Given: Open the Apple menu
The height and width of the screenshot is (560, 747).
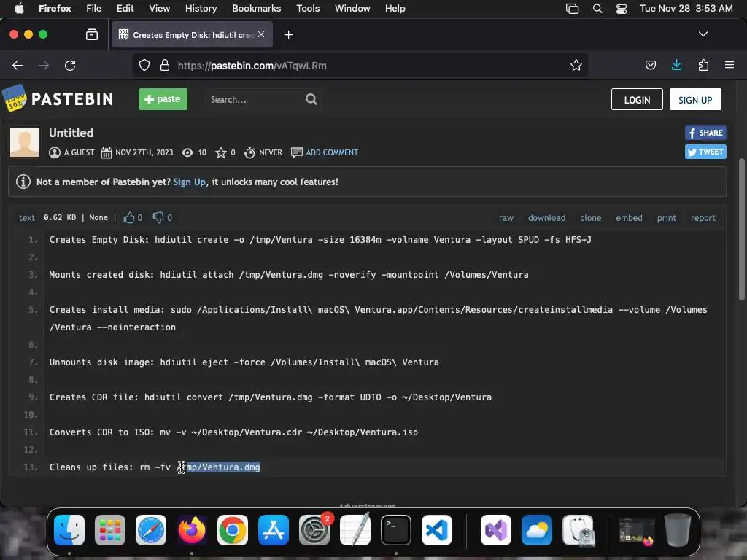Looking at the screenshot, I should point(19,8).
